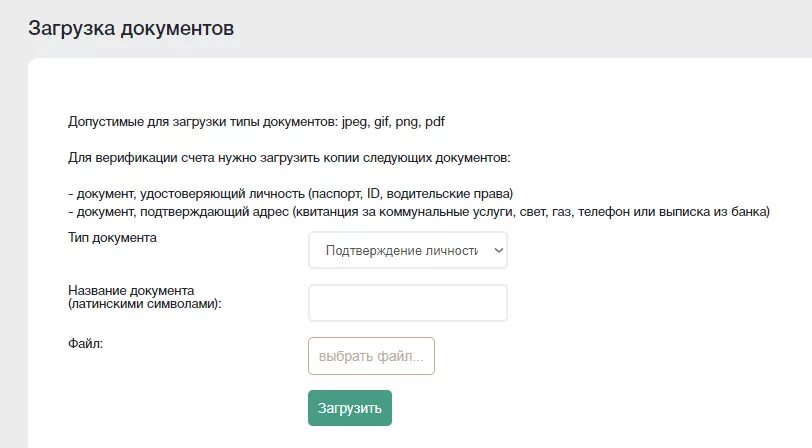
Task: Click the Загрузка документов page heading
Action: point(131,28)
